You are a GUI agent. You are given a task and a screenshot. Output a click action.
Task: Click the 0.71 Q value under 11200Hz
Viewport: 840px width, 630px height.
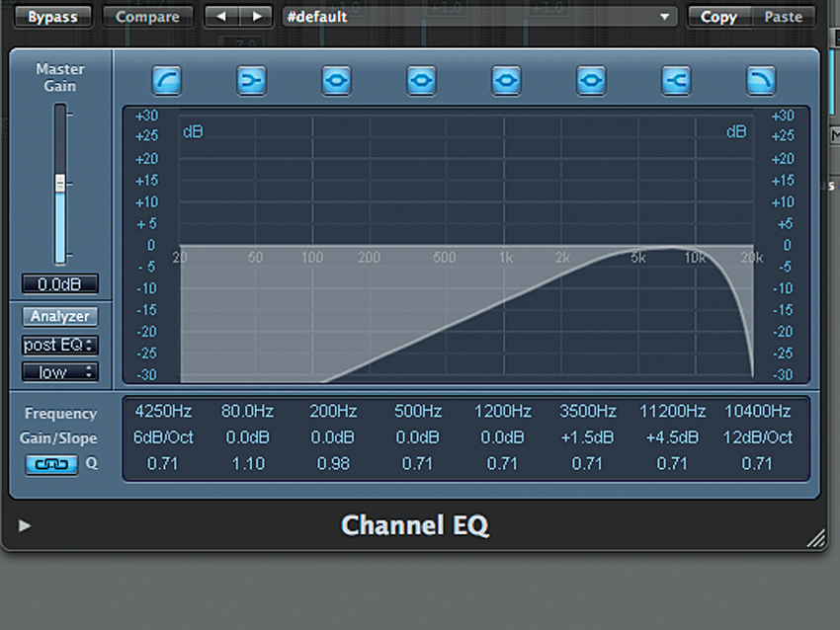[x=672, y=463]
